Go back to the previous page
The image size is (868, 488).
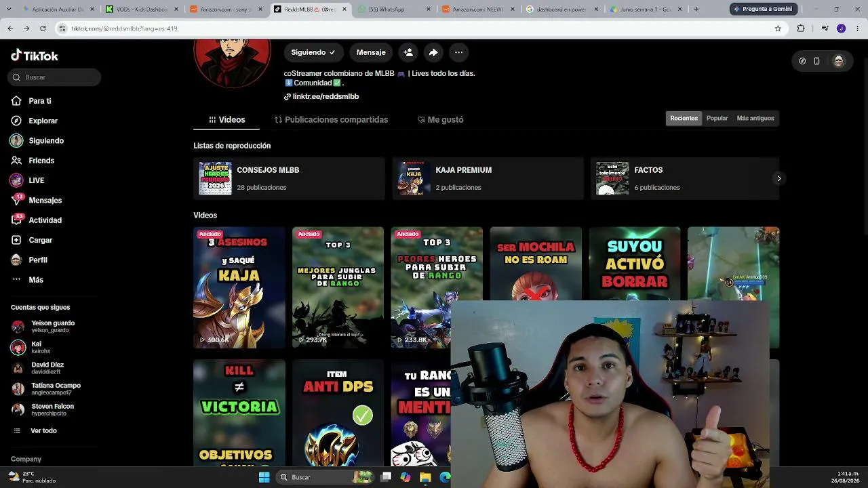pos(10,28)
